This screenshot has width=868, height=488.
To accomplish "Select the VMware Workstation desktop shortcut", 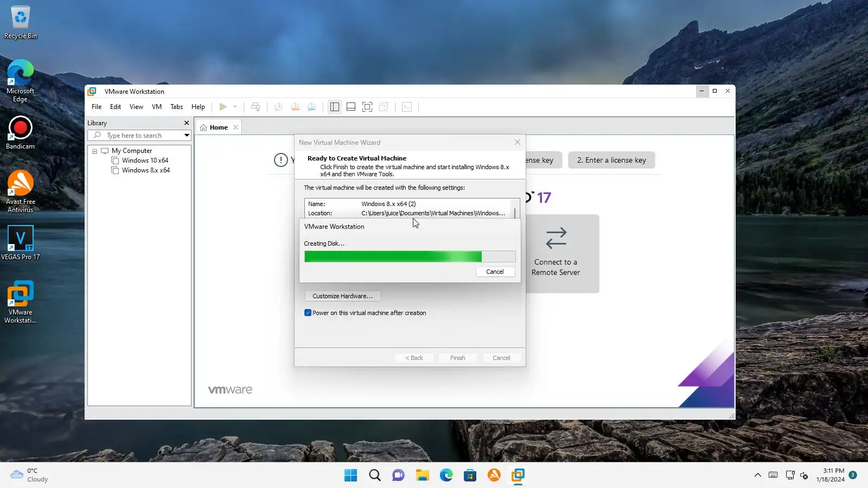I will click(x=20, y=302).
